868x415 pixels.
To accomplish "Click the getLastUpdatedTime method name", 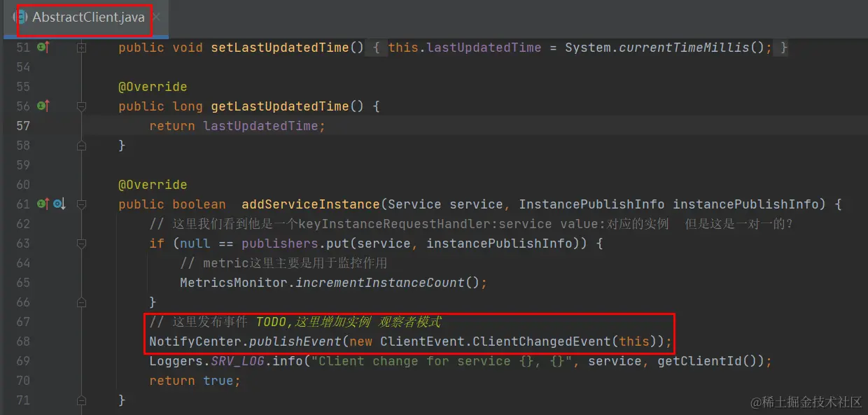I will coord(280,106).
